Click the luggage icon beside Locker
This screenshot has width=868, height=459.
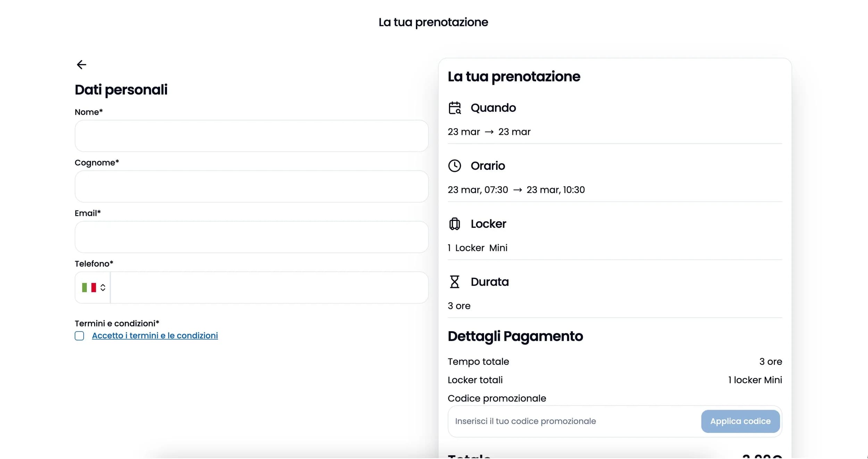(x=454, y=224)
